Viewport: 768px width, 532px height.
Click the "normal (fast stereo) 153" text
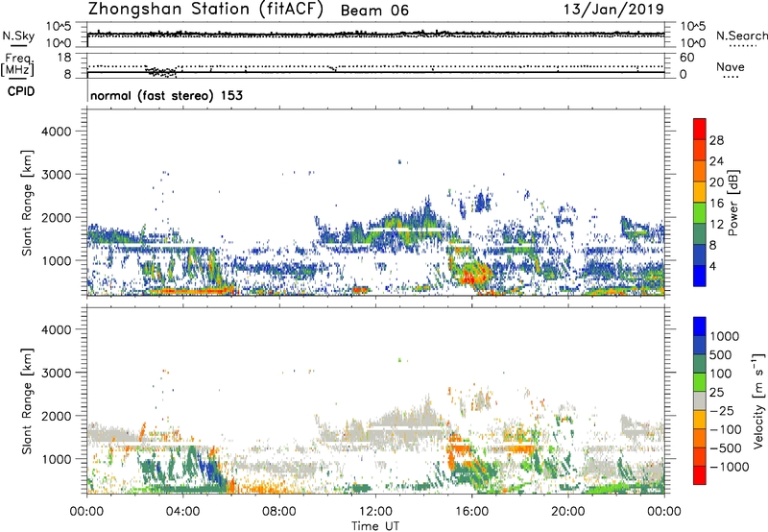click(166, 95)
